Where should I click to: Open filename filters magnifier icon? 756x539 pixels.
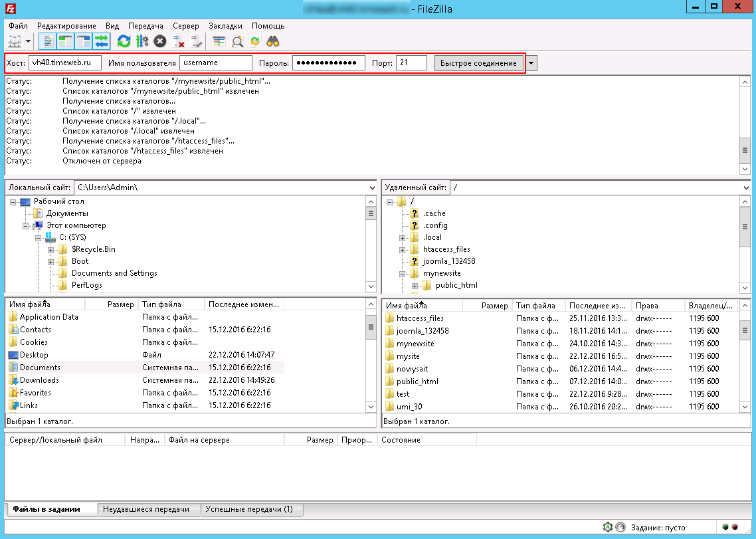pyautogui.click(x=237, y=41)
